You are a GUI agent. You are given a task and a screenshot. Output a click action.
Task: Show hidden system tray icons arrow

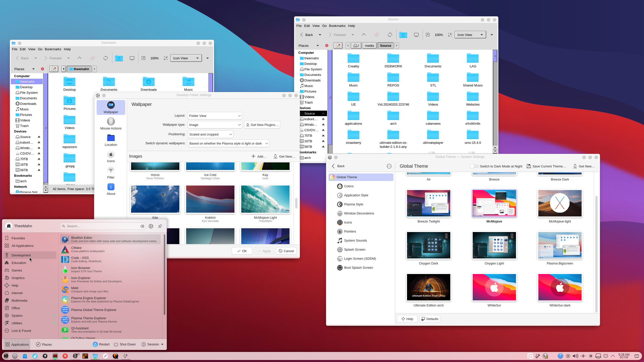click(613, 356)
